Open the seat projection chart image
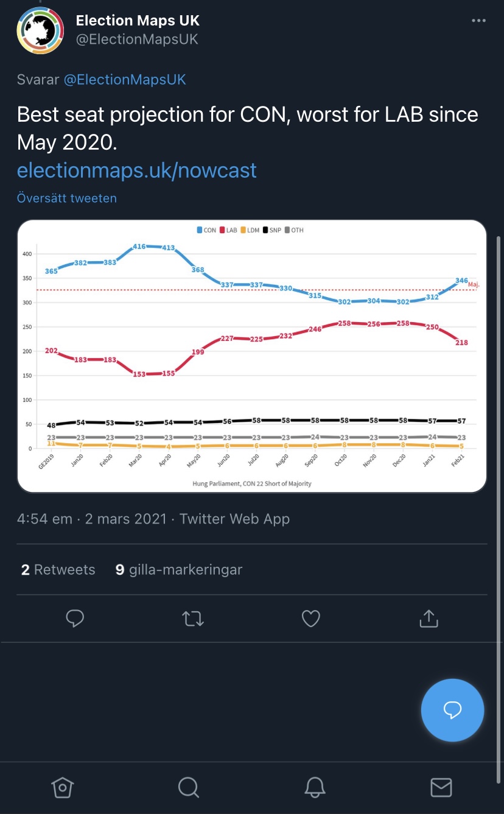 pos(252,356)
